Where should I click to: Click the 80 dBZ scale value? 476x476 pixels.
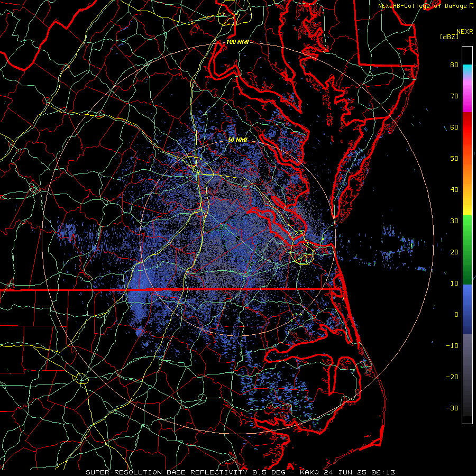(x=454, y=65)
